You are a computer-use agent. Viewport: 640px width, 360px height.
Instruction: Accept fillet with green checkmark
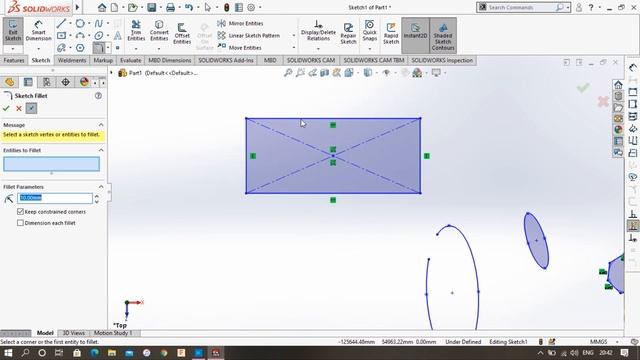point(6,108)
